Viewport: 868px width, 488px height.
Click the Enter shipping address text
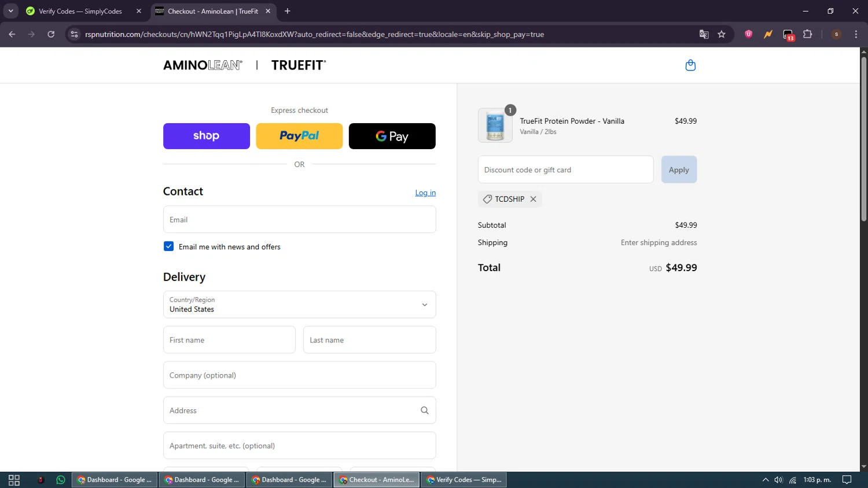659,243
